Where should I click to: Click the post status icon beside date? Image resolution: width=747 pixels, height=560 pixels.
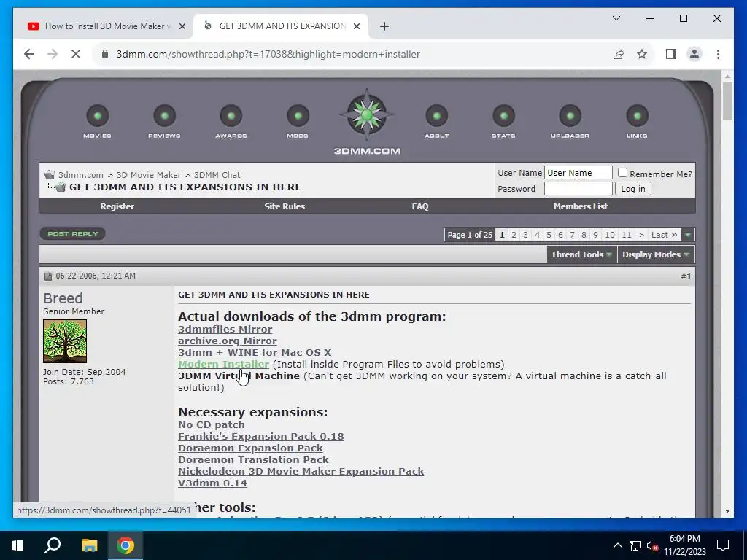click(x=47, y=276)
